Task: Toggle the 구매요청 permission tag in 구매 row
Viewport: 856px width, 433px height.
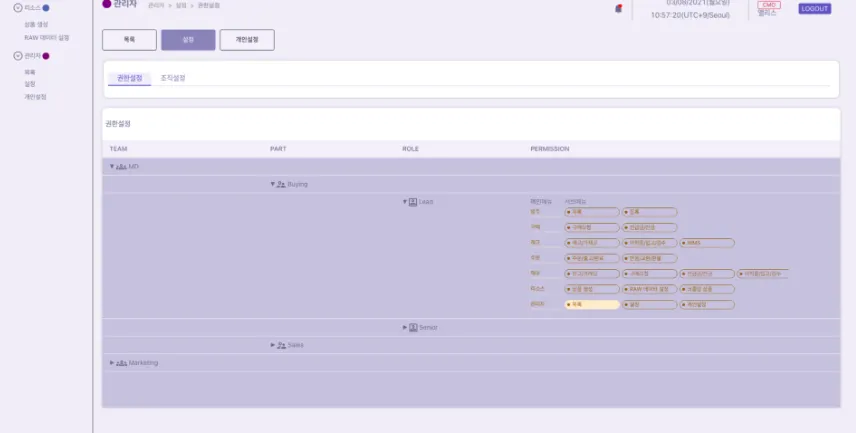Action: pos(592,228)
